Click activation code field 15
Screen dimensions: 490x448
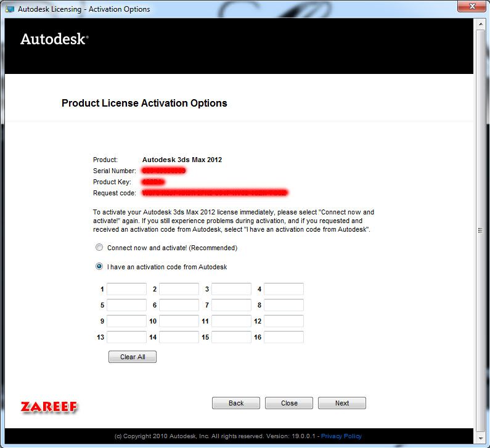coord(231,337)
